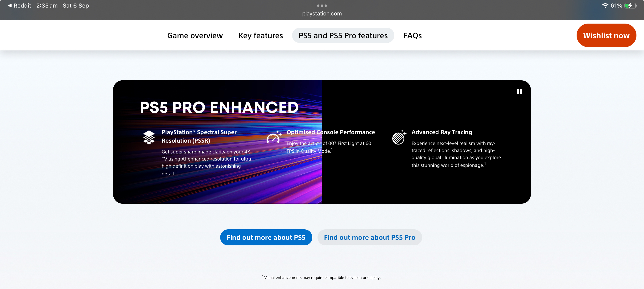Click Optimised Console Performance title
Screen dimensions: 644x289
tap(330, 132)
